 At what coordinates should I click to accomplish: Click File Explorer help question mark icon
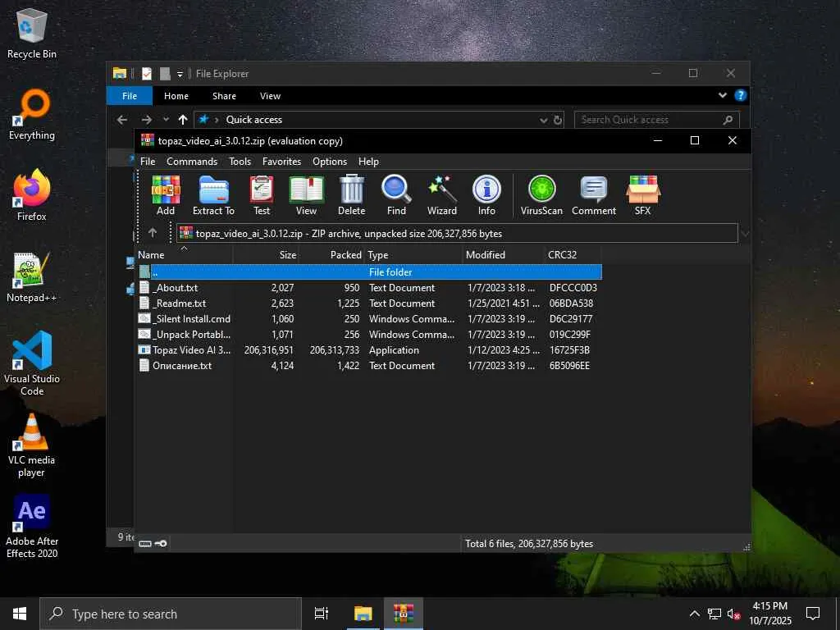tap(741, 95)
